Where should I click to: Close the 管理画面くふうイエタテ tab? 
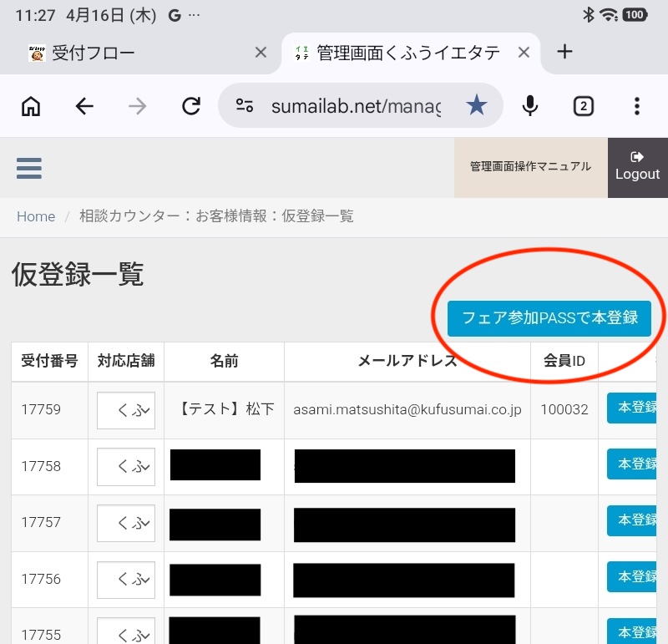[x=524, y=53]
